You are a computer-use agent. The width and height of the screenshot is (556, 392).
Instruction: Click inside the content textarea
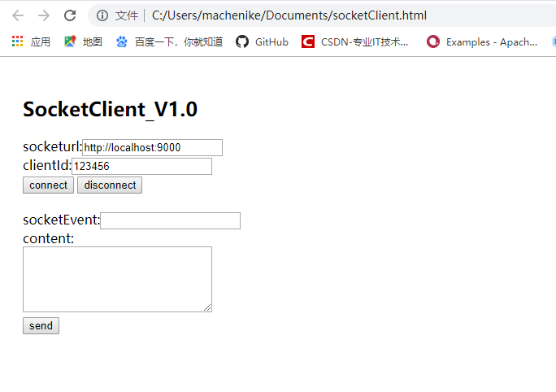click(117, 279)
